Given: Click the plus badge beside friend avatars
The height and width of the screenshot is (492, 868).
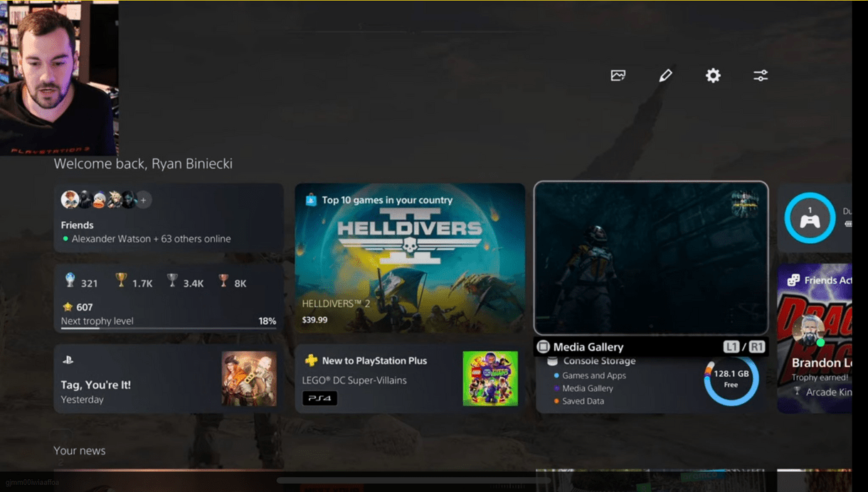Looking at the screenshot, I should pos(143,200).
